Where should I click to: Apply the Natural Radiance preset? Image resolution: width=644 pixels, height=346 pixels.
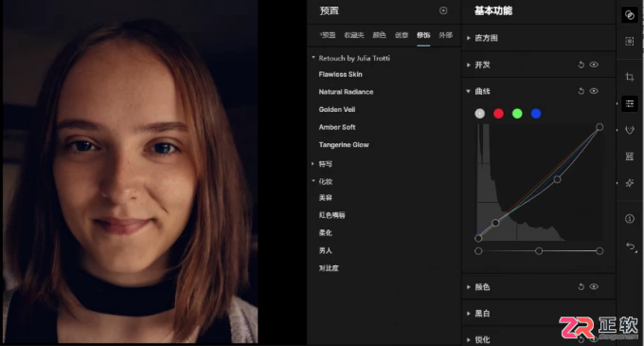click(x=346, y=92)
